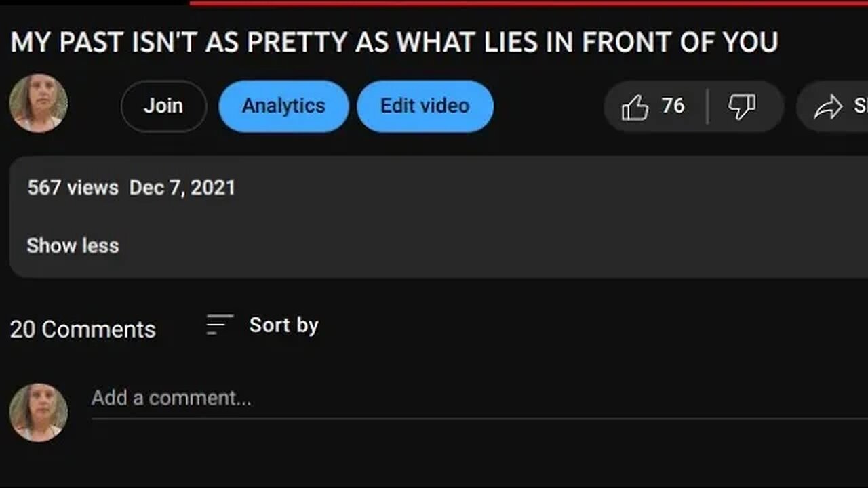Click the like count number 76
The width and height of the screenshot is (868, 488).
[x=673, y=106]
